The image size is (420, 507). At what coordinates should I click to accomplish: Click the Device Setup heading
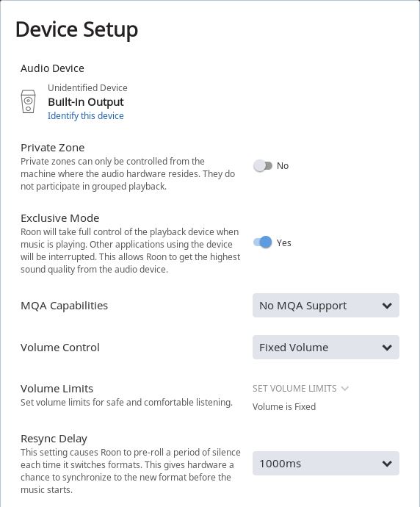click(77, 29)
